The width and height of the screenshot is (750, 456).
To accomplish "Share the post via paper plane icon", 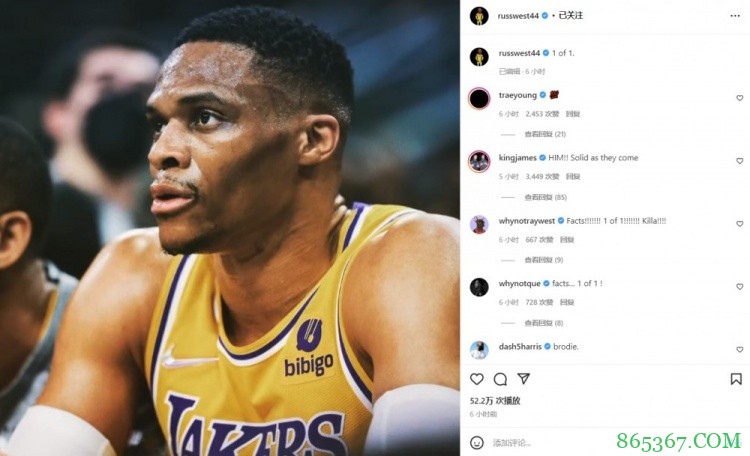I will click(522, 379).
